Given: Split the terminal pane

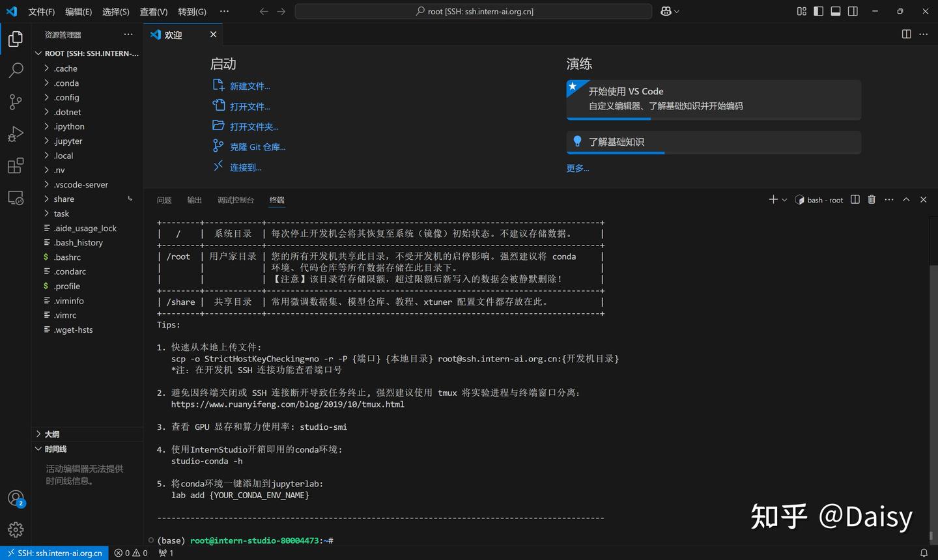Looking at the screenshot, I should pos(855,200).
